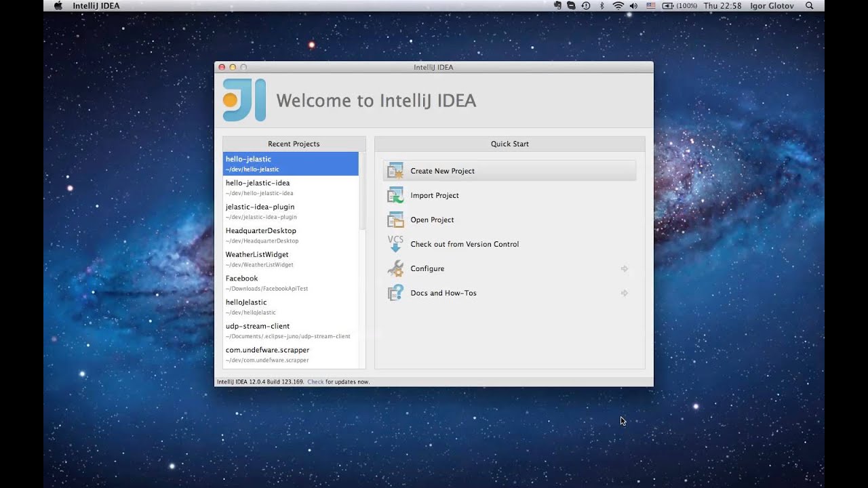
Task: Open the Igor Glotov user menu
Action: tap(772, 5)
